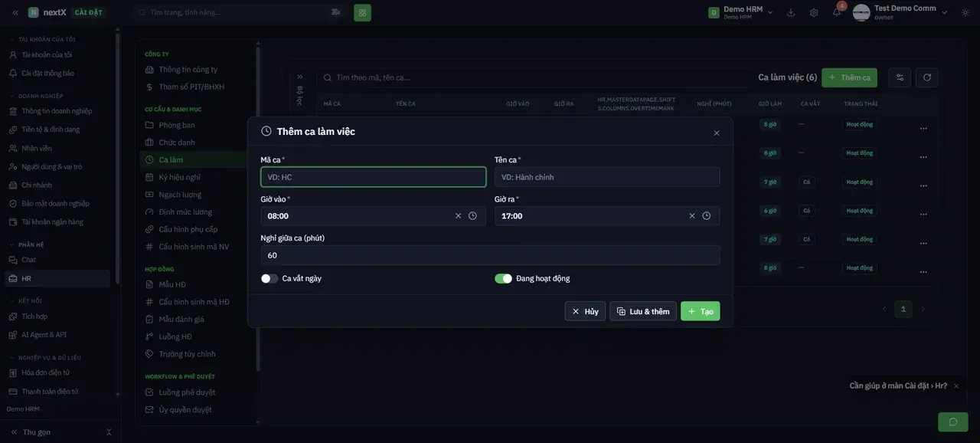This screenshot has height=443, width=980.
Task: Click the Tạo button
Action: coord(701,311)
